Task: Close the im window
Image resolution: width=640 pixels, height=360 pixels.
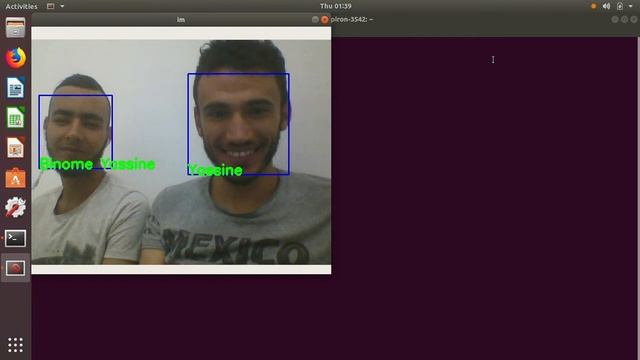Action: (x=324, y=20)
